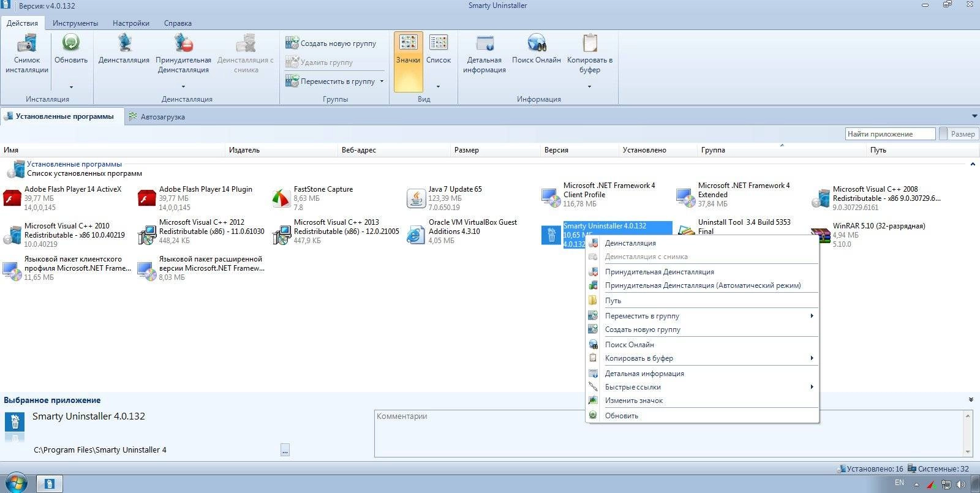980x493 pixels.
Task: Click the browse path ellipsis button
Action: 285,450
